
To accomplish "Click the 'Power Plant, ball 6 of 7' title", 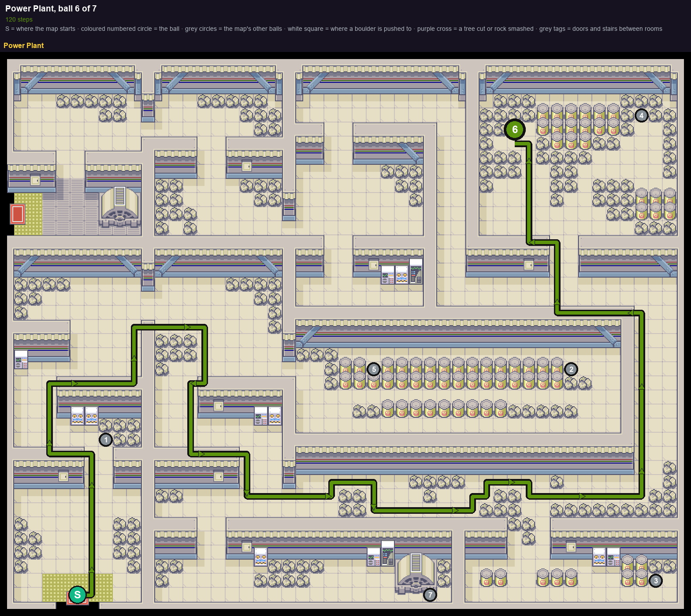I will pos(51,8).
